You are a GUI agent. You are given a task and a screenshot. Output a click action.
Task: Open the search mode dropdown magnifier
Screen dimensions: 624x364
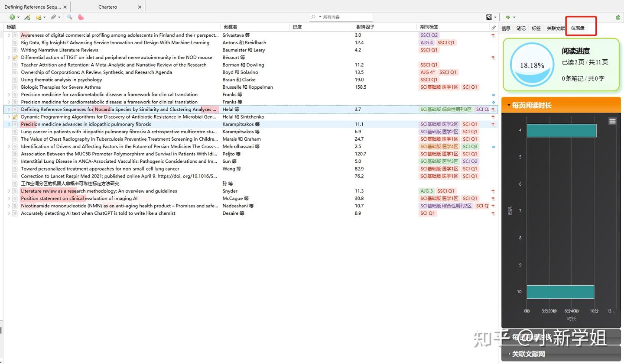[315, 17]
